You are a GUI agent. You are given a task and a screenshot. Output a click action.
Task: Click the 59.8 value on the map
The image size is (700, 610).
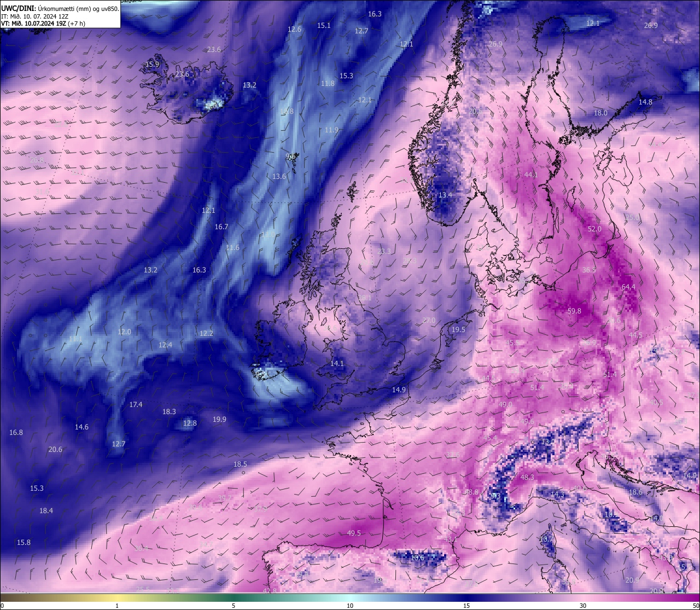[574, 311]
